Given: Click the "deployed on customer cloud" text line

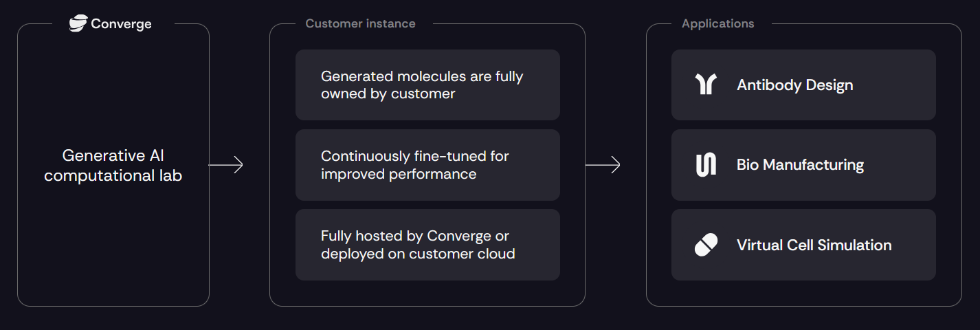Looking at the screenshot, I should coord(418,254).
